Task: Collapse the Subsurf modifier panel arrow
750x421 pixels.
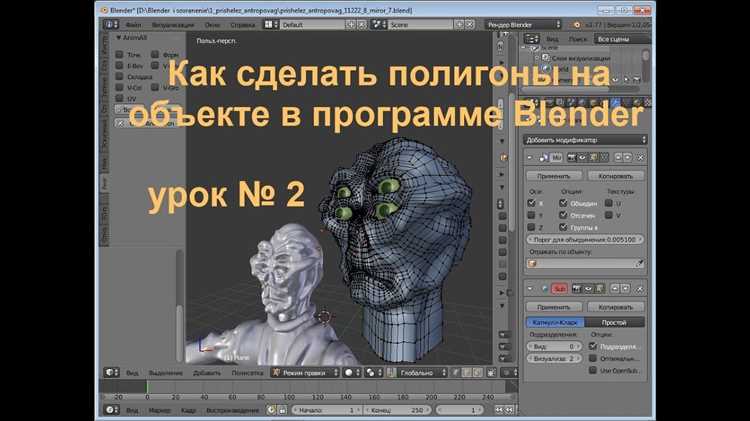Action: tap(530, 288)
